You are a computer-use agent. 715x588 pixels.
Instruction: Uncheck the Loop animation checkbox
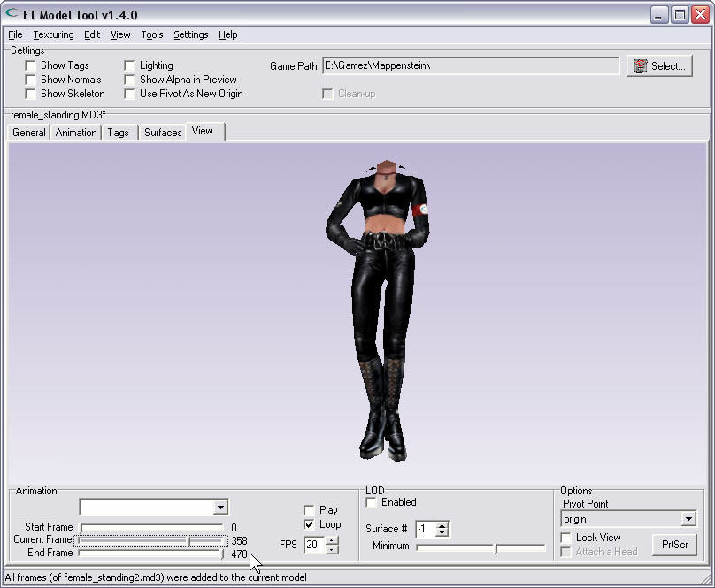(309, 524)
